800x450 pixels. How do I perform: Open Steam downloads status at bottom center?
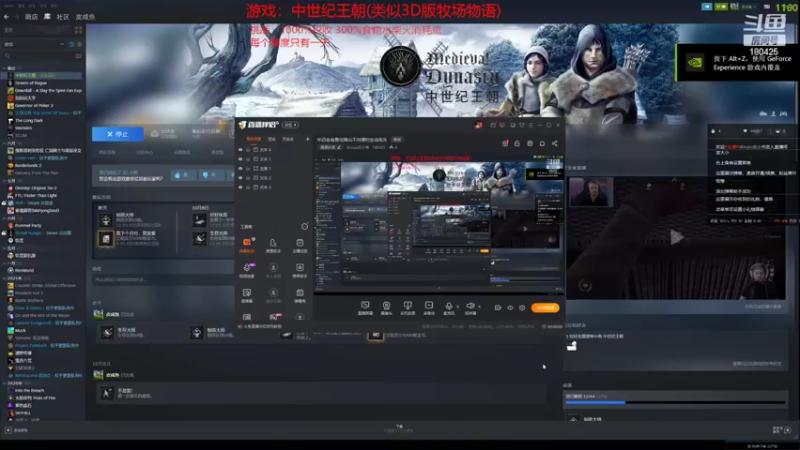point(399,429)
